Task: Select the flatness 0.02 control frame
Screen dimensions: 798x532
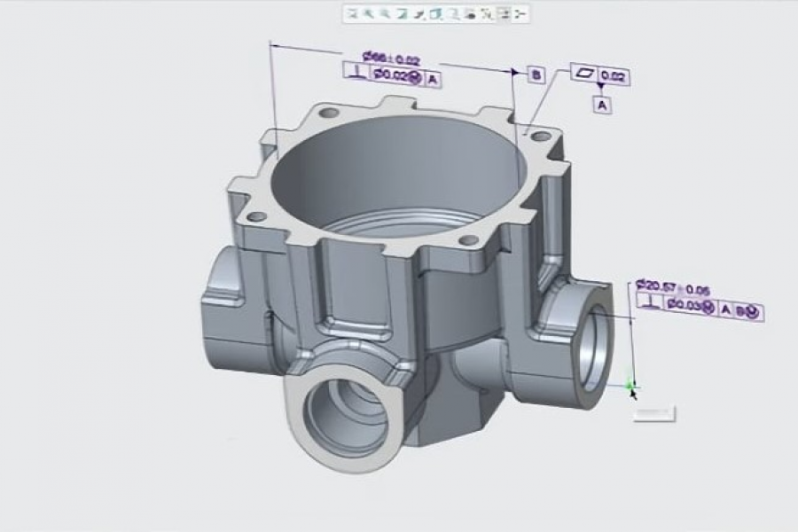Action: (x=600, y=75)
